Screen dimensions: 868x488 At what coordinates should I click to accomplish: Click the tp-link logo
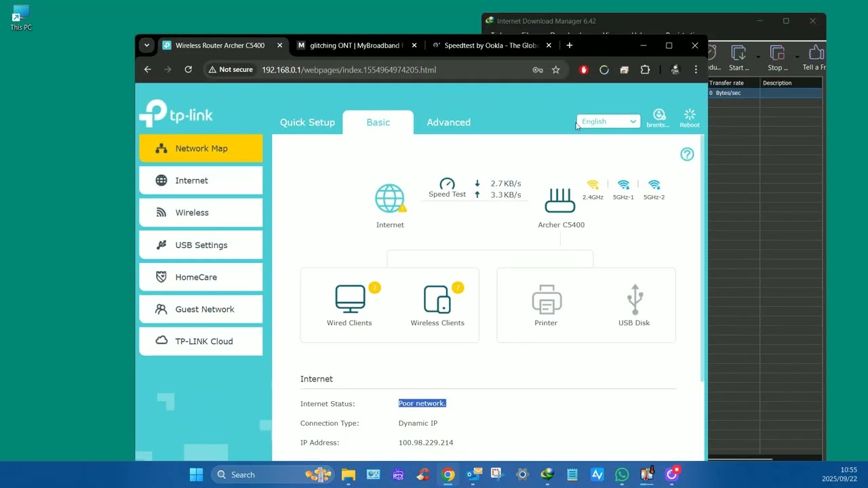pyautogui.click(x=176, y=114)
